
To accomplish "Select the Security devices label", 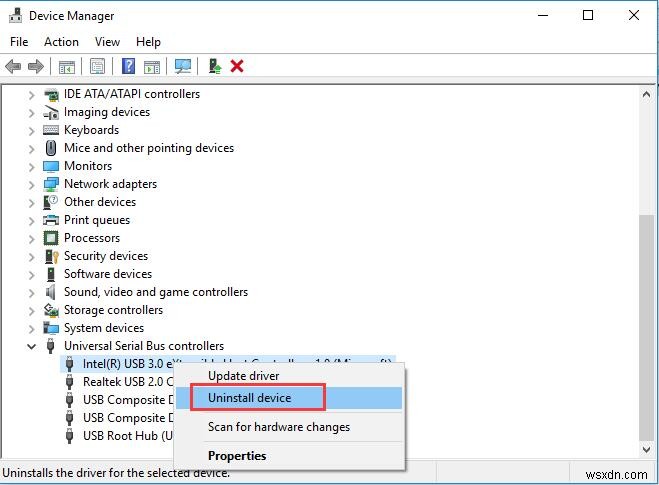I will tap(106, 256).
